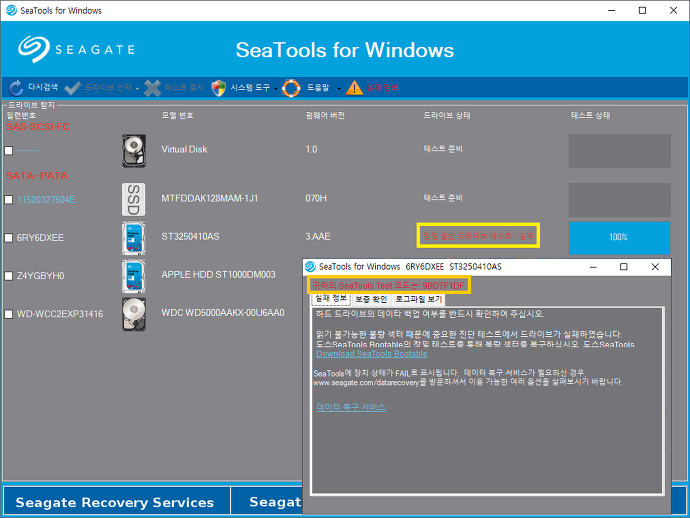
Task: Click the red 실패 정보 toolbar label
Action: point(382,87)
